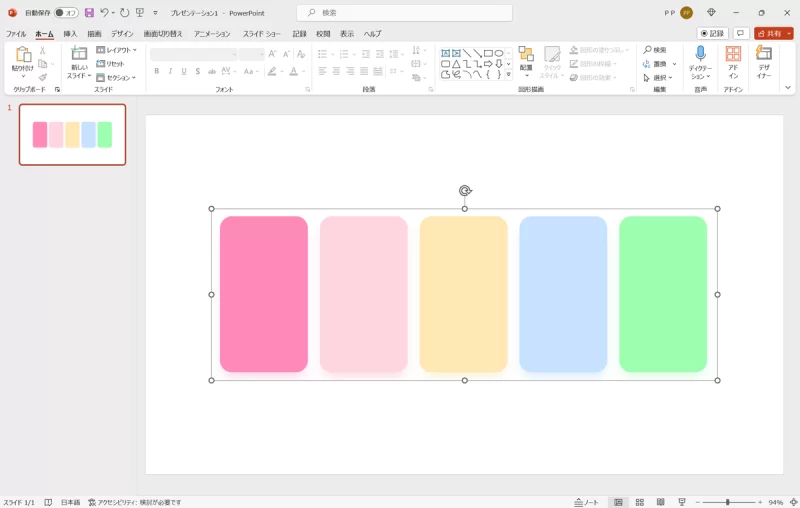Viewport: 800px width, 508px height.
Task: Click the slide rotation handle
Action: [x=465, y=191]
